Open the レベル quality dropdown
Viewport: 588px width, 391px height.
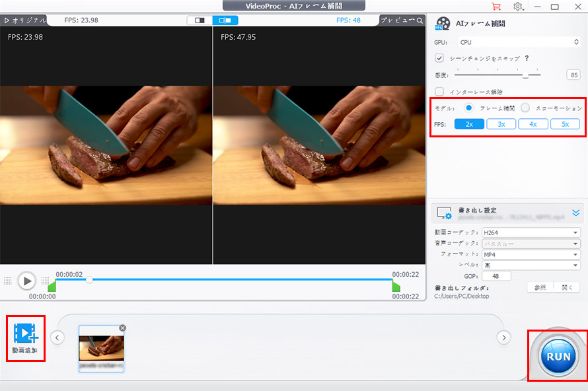click(x=531, y=266)
